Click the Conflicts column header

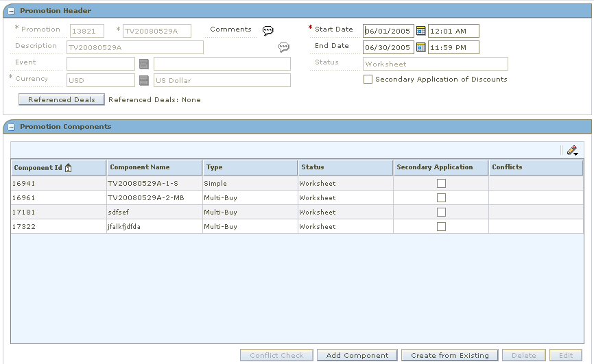coord(536,167)
